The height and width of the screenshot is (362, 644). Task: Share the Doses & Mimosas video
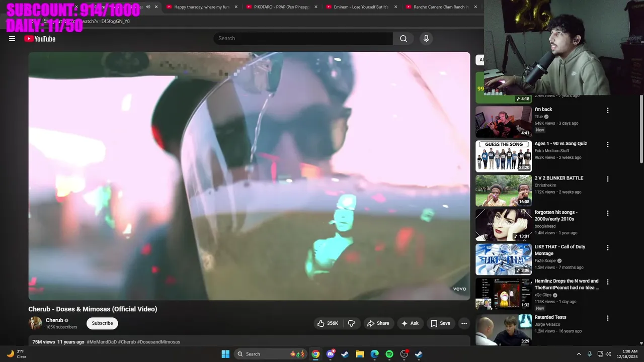378,323
